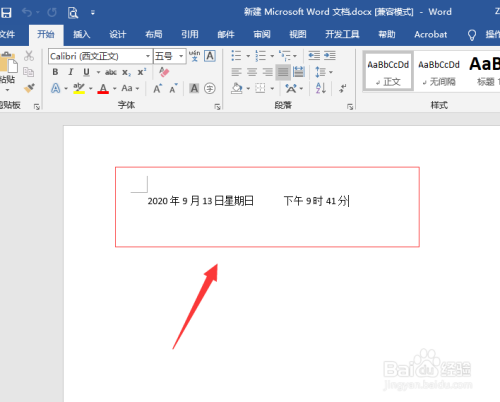Open the 邮件 ribbon tab
This screenshot has height=402, width=500.
pos(226,34)
